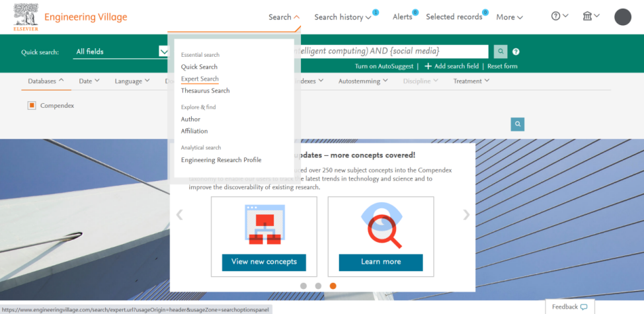Open the institution building icon menu
Image resolution: width=644 pixels, height=314 pixels.
coord(591,16)
